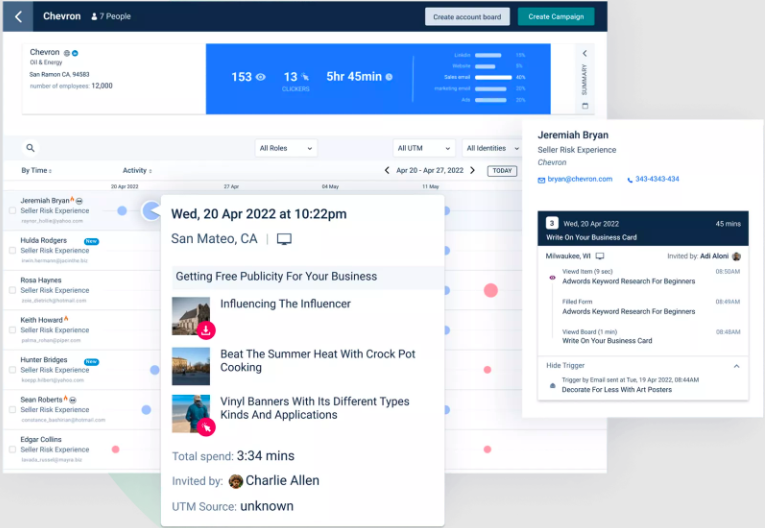Go to previous date range
Image resolution: width=765 pixels, height=528 pixels.
[387, 170]
